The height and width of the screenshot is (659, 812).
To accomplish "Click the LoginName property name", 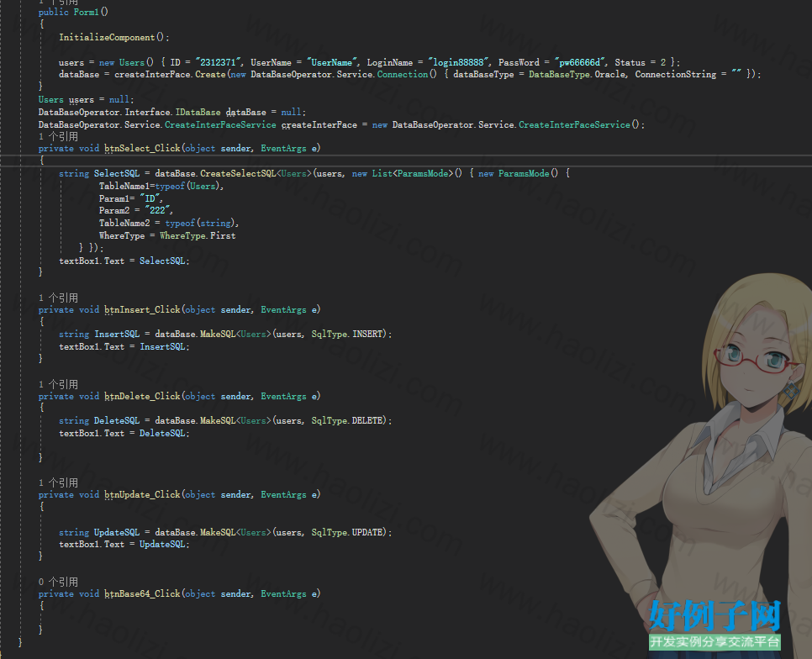I will point(390,62).
